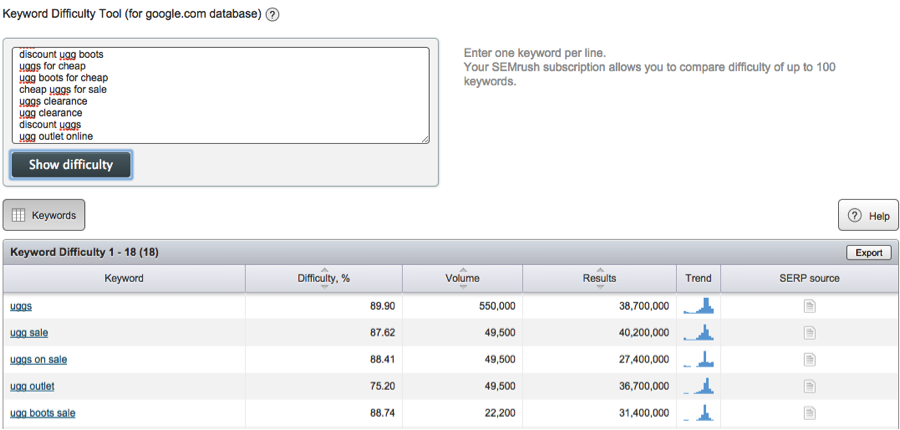This screenshot has width=900, height=430.
Task: Sort table by Results column
Action: click(x=600, y=278)
